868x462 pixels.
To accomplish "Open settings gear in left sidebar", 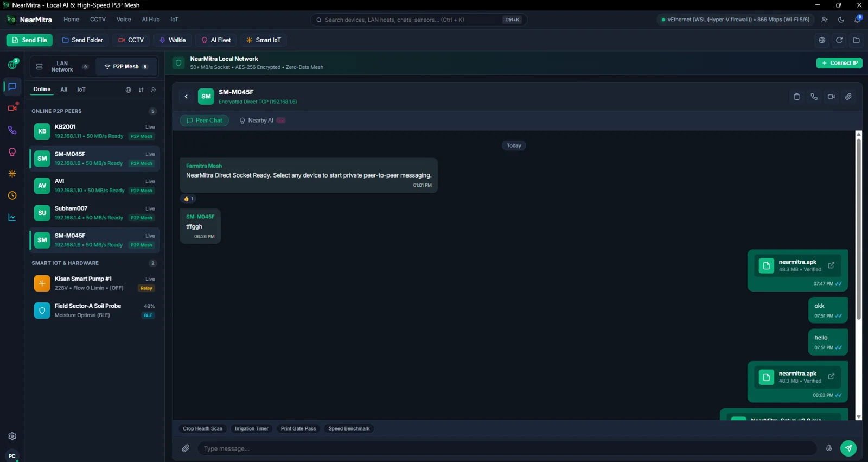I will 12,436.
